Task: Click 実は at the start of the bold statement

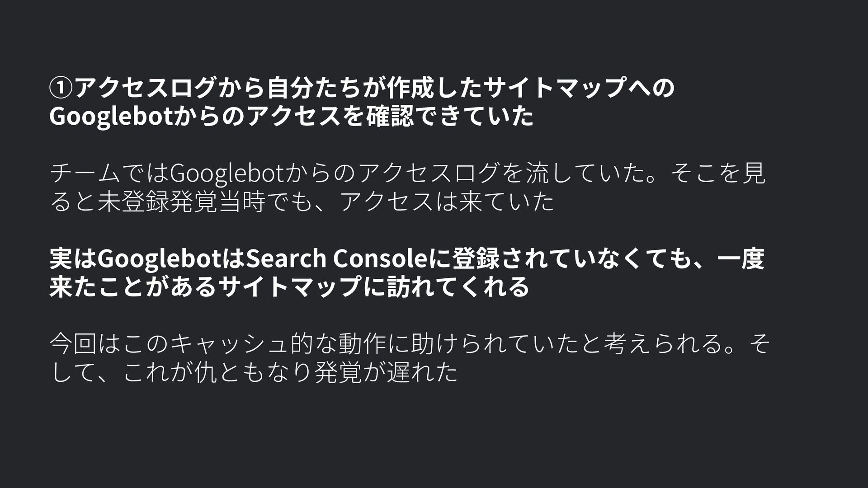Action: 73,259
